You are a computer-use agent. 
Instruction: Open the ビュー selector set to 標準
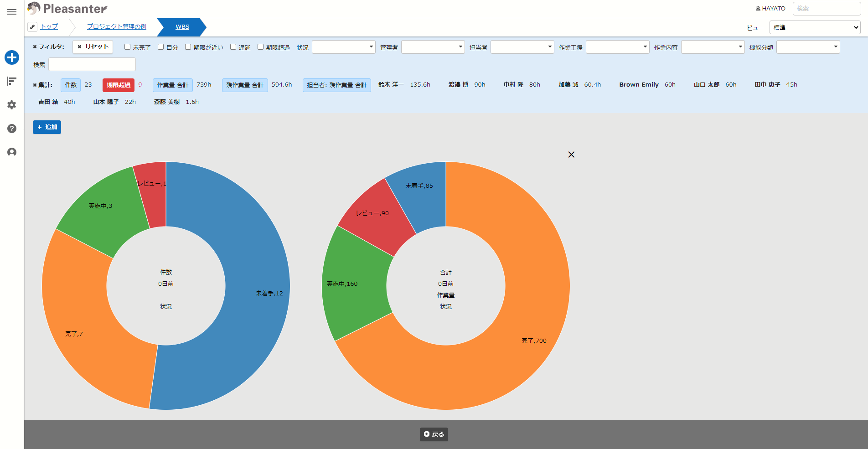click(x=815, y=27)
